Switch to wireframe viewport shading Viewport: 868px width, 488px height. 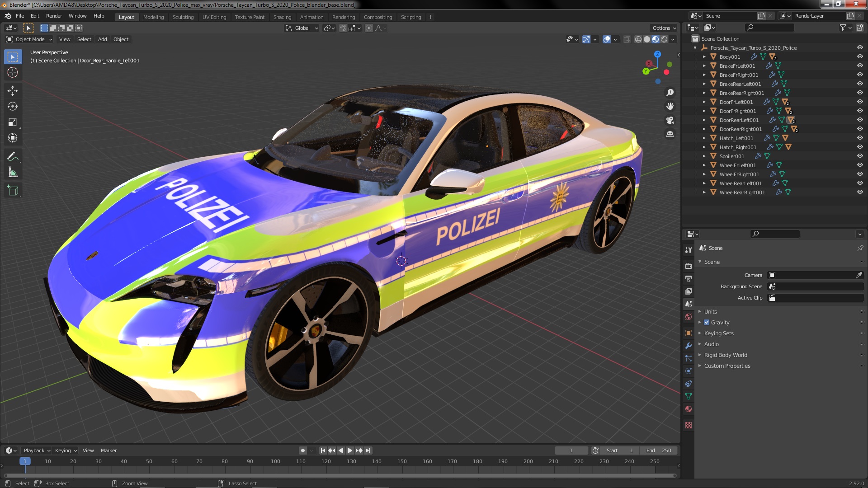tap(638, 39)
